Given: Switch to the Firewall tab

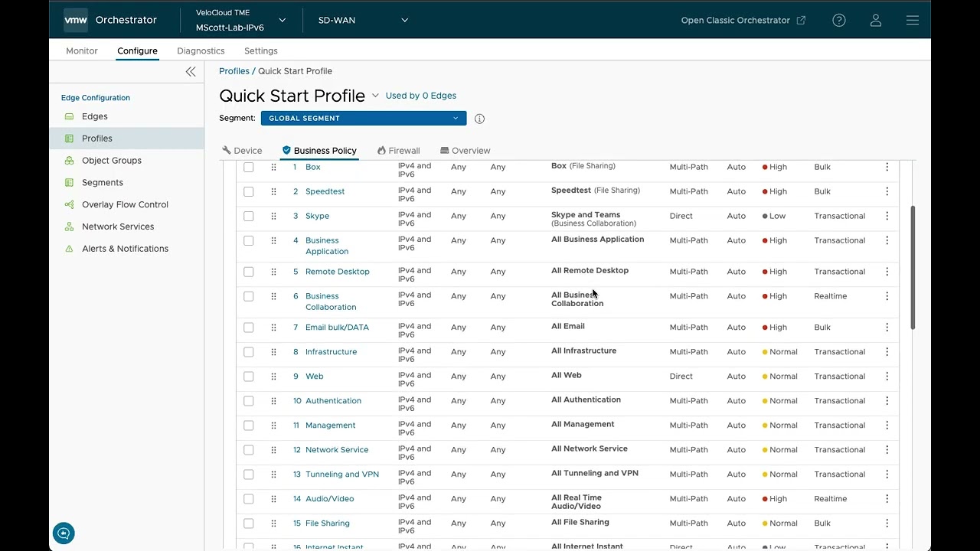Looking at the screenshot, I should [398, 151].
